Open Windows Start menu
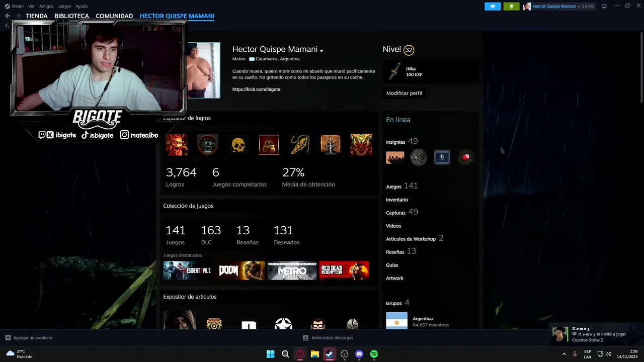The height and width of the screenshot is (362, 644). (270, 354)
